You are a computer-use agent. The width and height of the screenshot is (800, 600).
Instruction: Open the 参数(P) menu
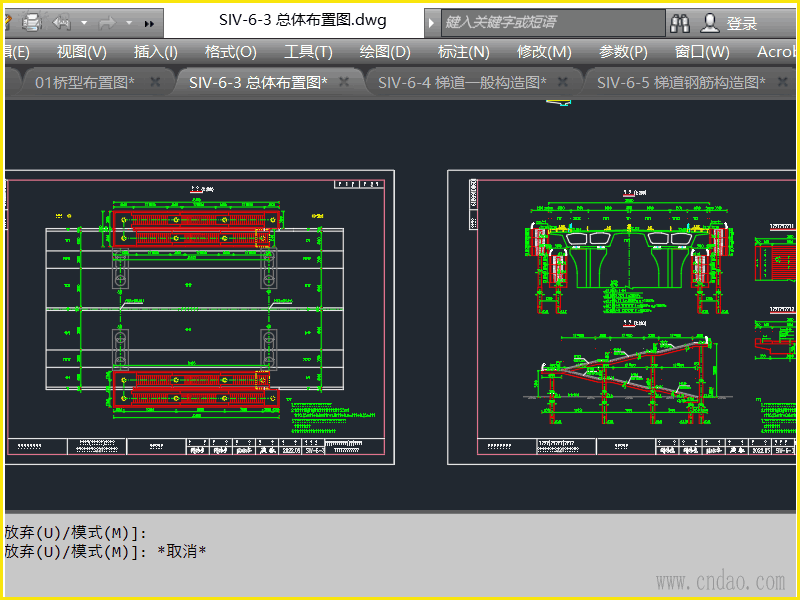point(623,52)
